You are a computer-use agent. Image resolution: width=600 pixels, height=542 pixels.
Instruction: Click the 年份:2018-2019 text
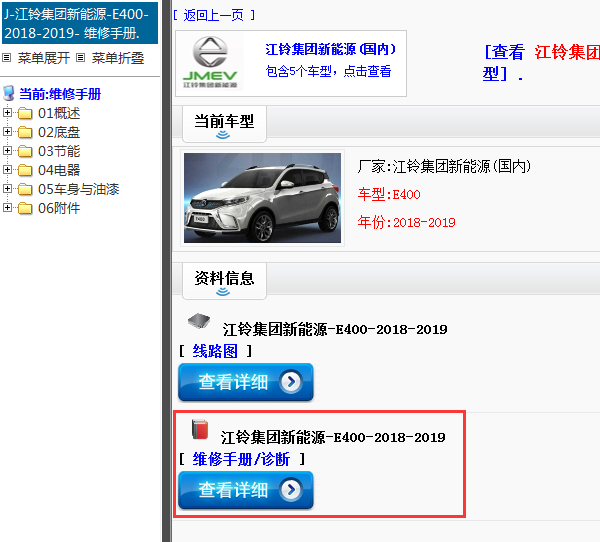[x=406, y=222]
